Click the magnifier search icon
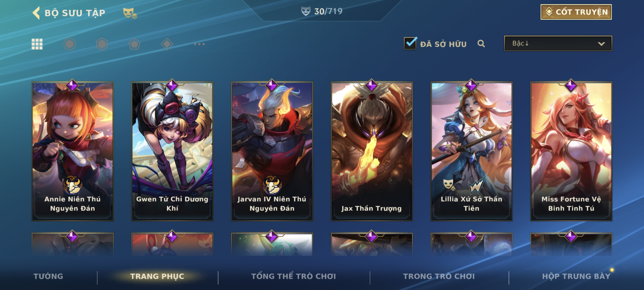Viewport: 644px width, 290px height. (x=481, y=44)
